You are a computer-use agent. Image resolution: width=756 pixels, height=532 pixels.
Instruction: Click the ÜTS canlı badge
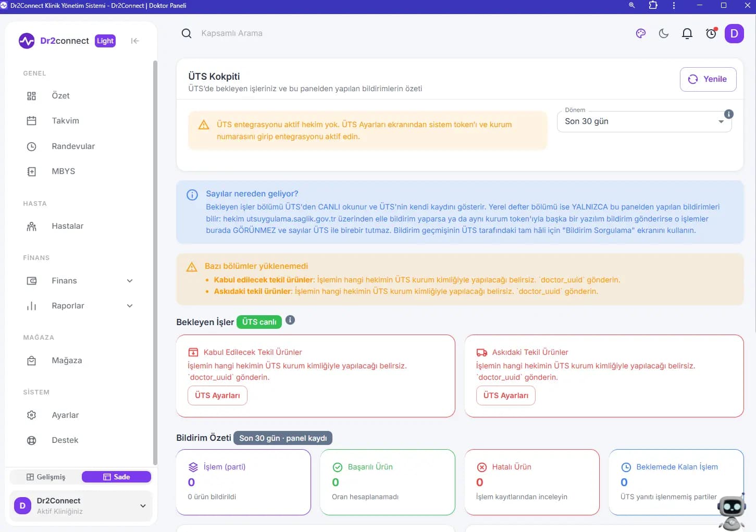pyautogui.click(x=259, y=322)
